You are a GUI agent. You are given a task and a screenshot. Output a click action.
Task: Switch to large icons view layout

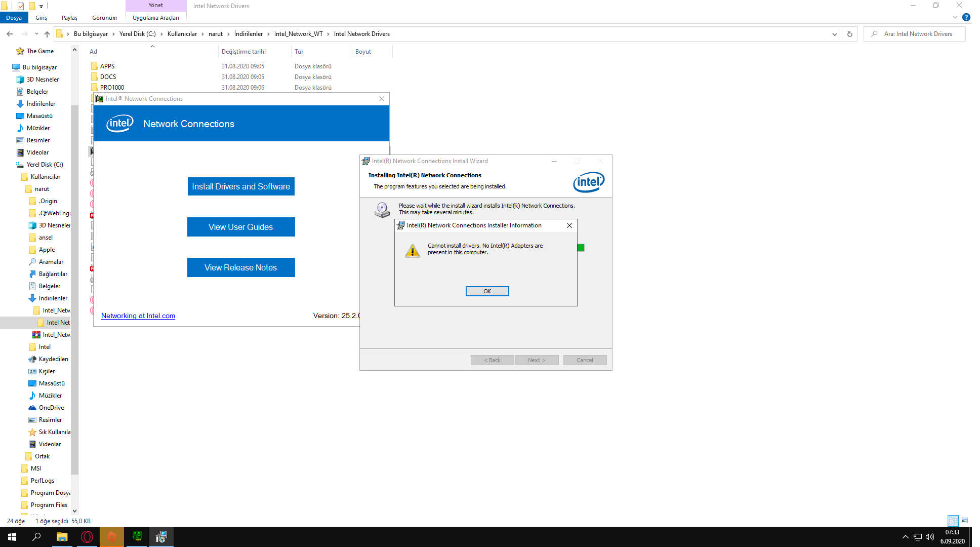(x=964, y=521)
